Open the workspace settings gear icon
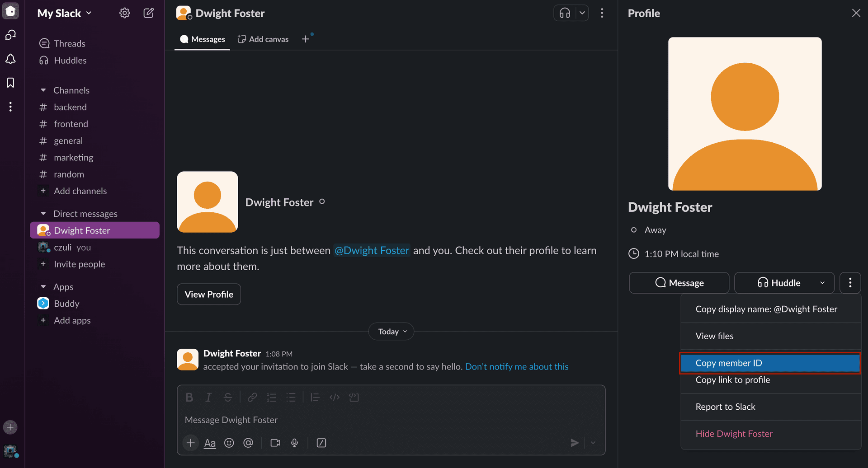The width and height of the screenshot is (868, 468). [x=124, y=13]
